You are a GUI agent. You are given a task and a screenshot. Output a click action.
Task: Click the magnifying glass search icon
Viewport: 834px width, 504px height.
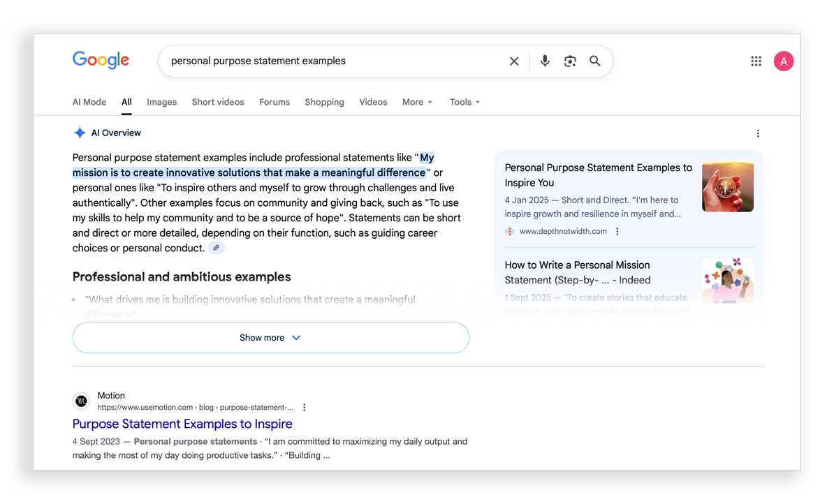(595, 61)
